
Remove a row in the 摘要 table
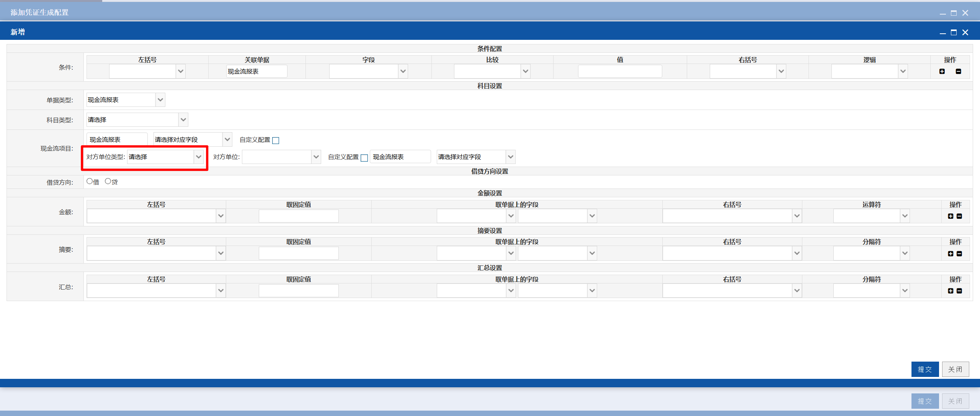(959, 254)
